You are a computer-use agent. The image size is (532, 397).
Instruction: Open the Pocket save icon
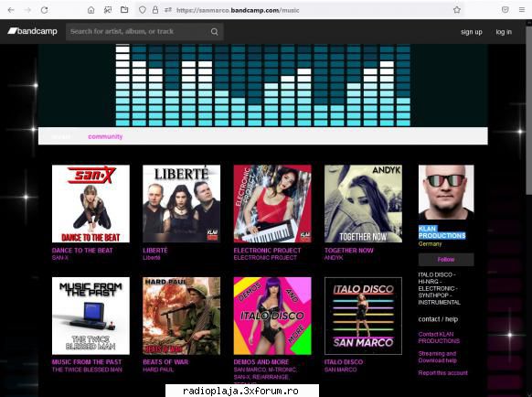coord(505,10)
